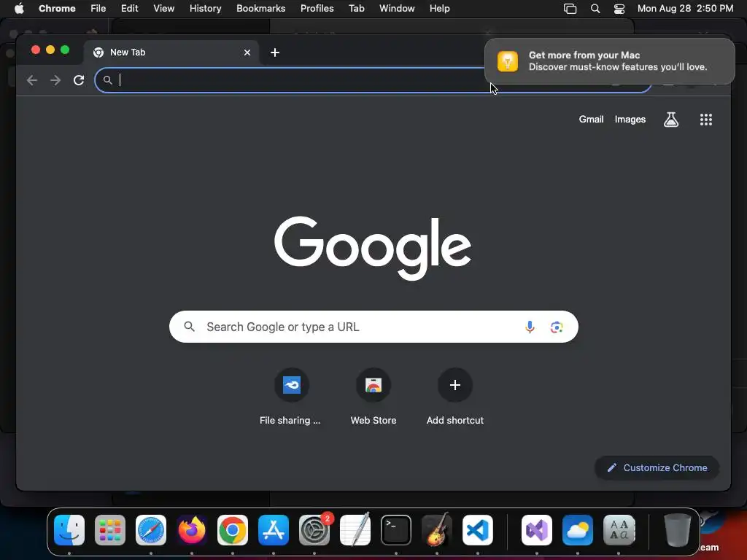
Task: Open Search Labs flask icon
Action: point(671,120)
